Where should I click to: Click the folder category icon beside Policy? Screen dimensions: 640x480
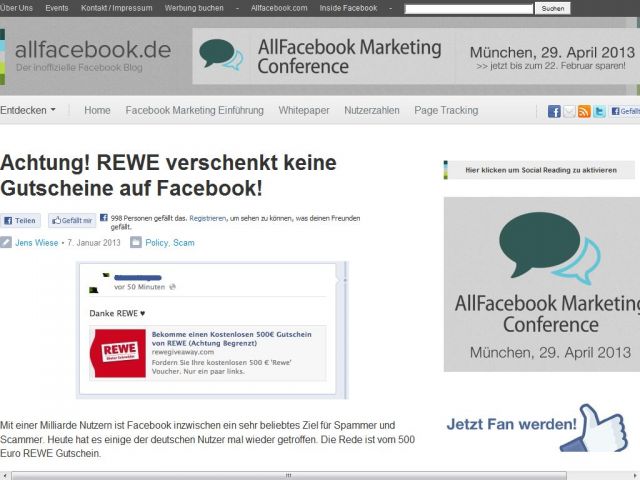(136, 242)
